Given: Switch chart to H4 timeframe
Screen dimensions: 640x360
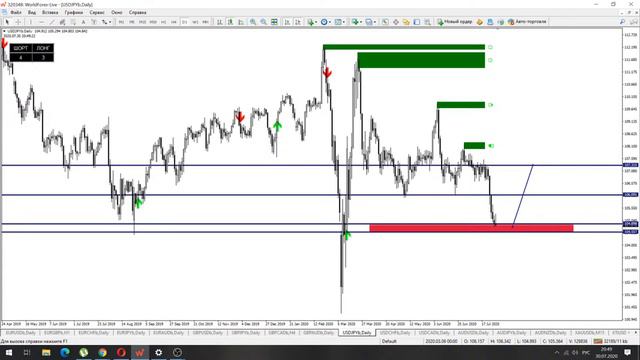Looking at the screenshot, I should (174, 22).
